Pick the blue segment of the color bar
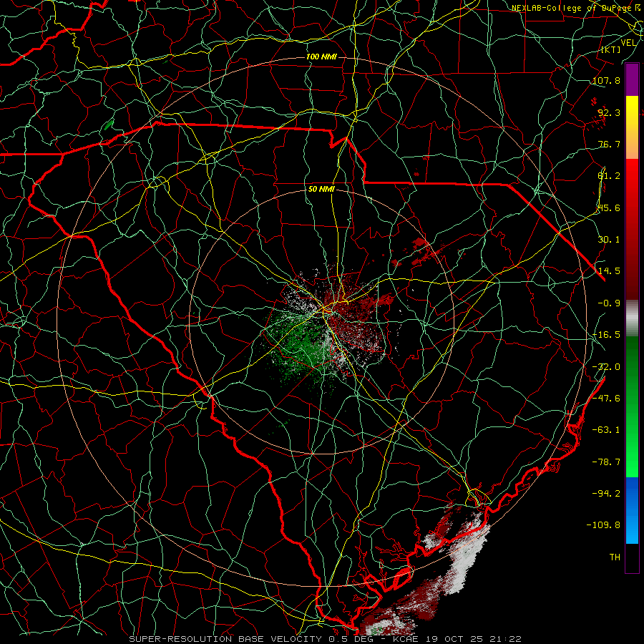 coord(632,510)
